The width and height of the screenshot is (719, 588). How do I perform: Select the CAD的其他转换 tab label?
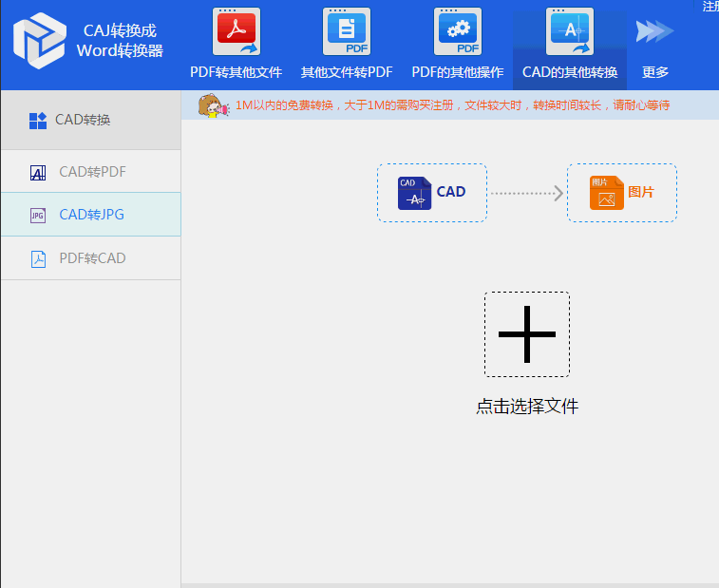(570, 72)
